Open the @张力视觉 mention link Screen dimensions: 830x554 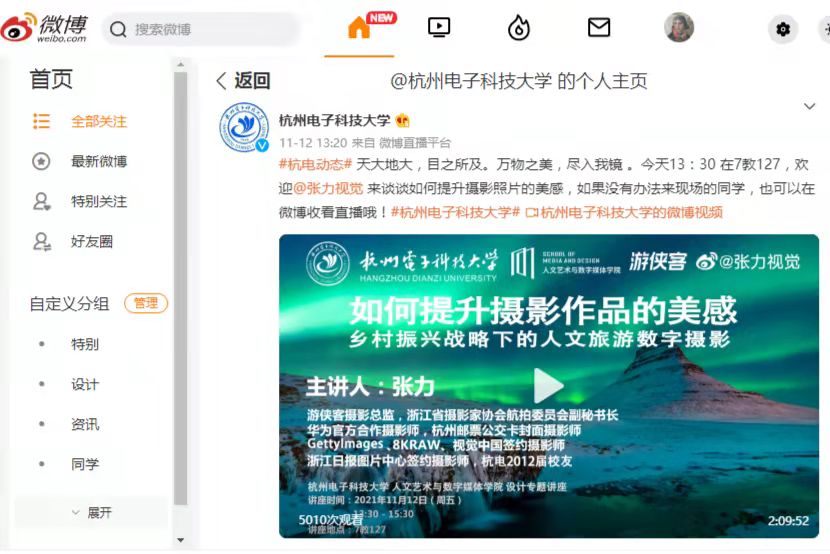tap(328, 188)
